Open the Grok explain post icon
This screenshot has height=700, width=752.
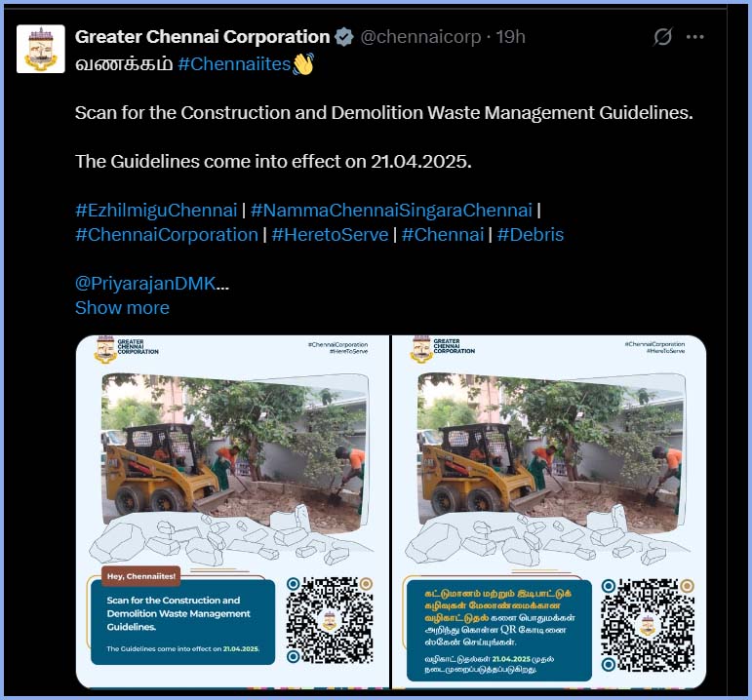point(662,37)
